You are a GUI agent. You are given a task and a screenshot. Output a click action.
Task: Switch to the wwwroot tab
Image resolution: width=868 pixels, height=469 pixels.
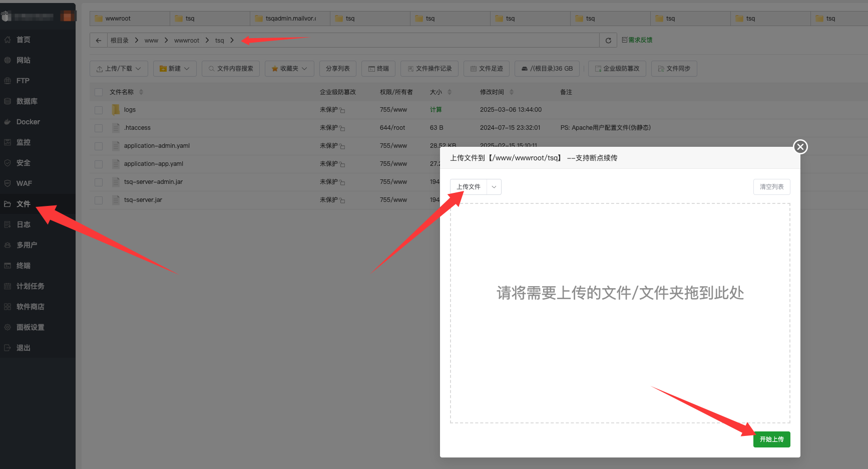(x=130, y=19)
